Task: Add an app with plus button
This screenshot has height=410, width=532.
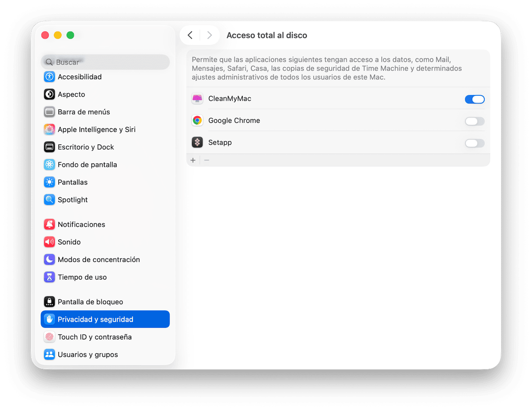Action: pos(193,160)
